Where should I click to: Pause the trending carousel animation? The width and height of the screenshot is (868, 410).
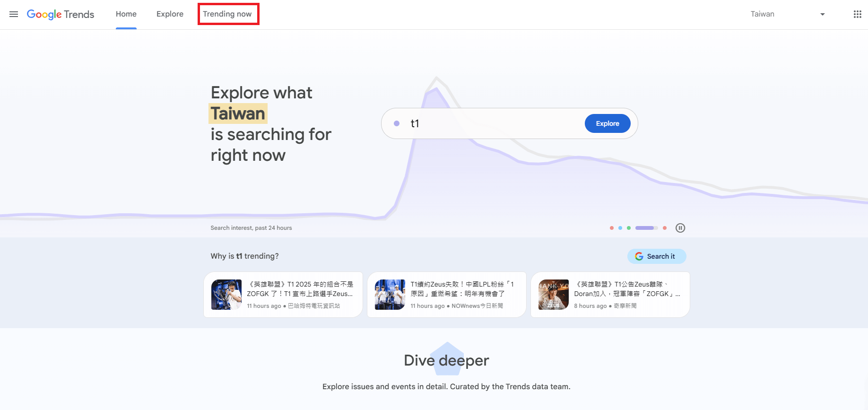tap(680, 228)
